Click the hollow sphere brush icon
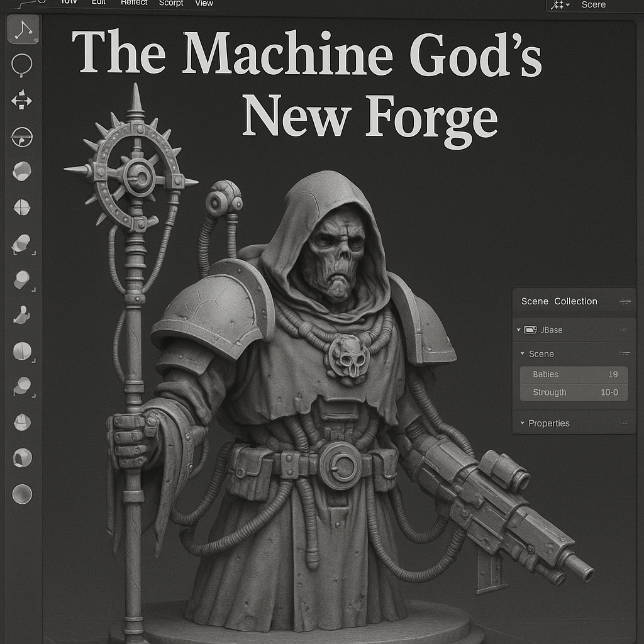 click(22, 458)
